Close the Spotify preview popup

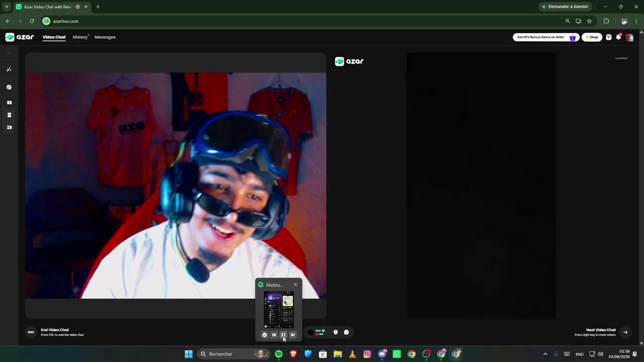(295, 285)
